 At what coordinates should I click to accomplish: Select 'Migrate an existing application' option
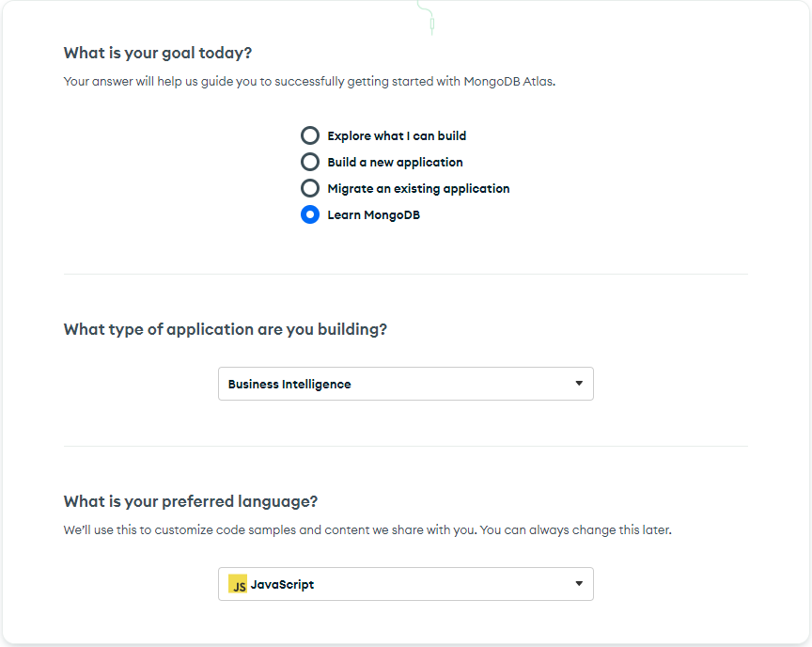point(310,188)
